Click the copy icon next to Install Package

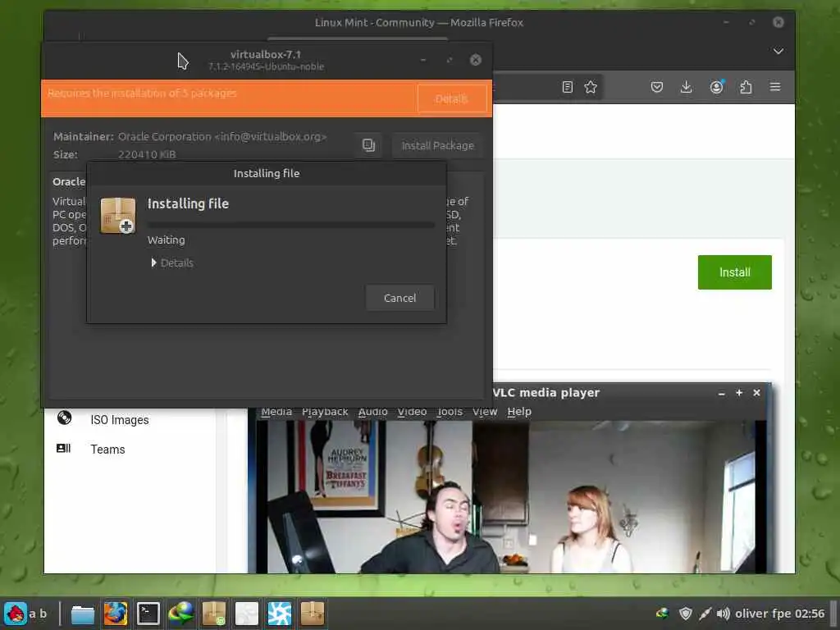coord(368,145)
